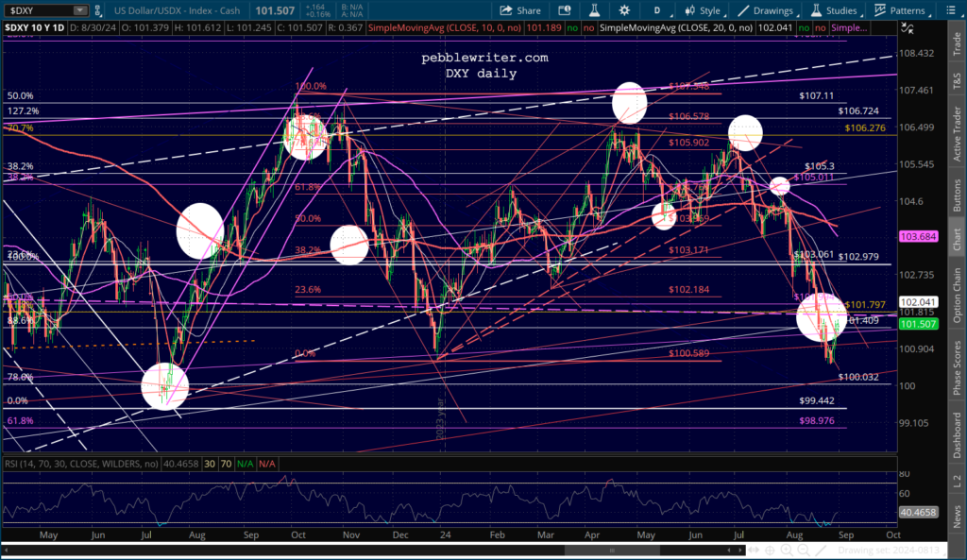The height and width of the screenshot is (560, 967).
Task: Click the zoom out magnifier icon
Action: point(804,551)
